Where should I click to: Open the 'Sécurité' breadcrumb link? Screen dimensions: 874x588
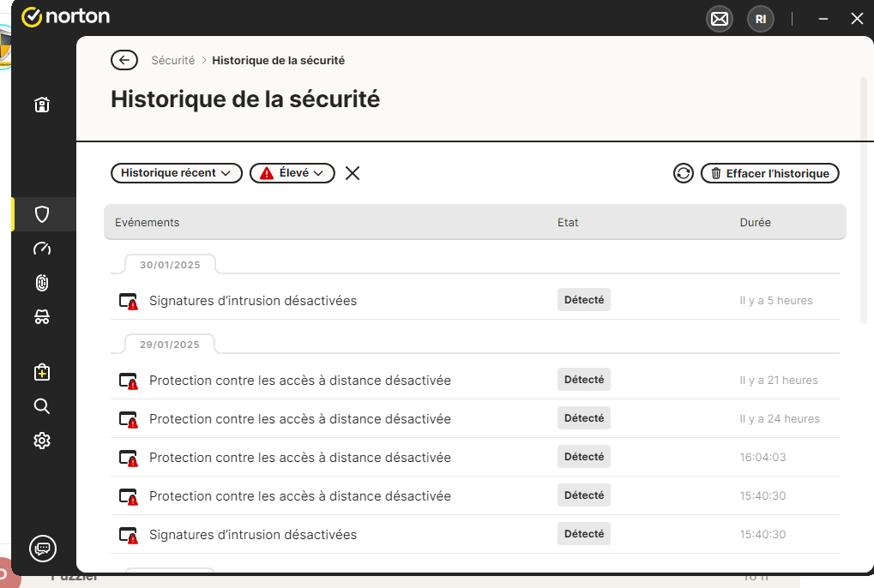[x=172, y=60]
